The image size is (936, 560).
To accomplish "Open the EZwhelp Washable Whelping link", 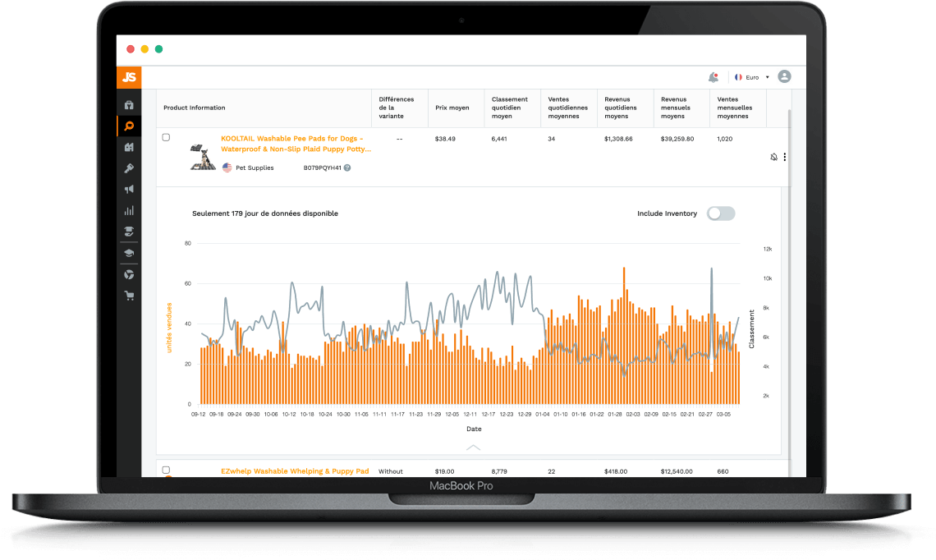I will 295,471.
